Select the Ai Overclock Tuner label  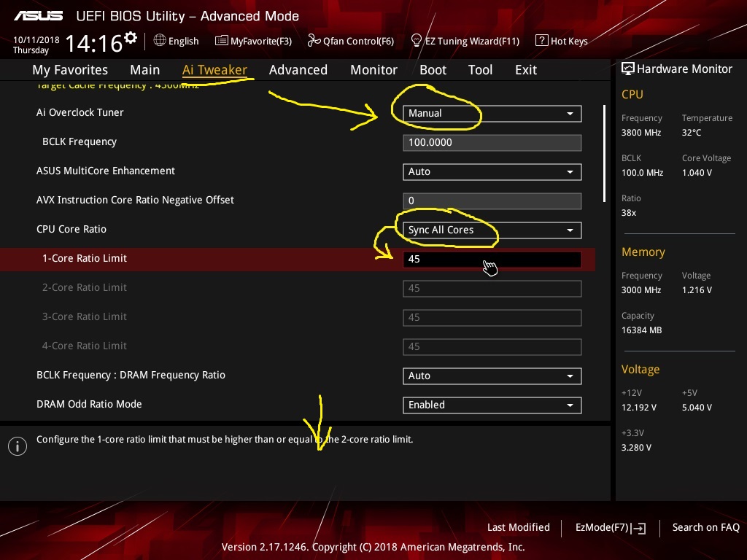click(x=80, y=112)
